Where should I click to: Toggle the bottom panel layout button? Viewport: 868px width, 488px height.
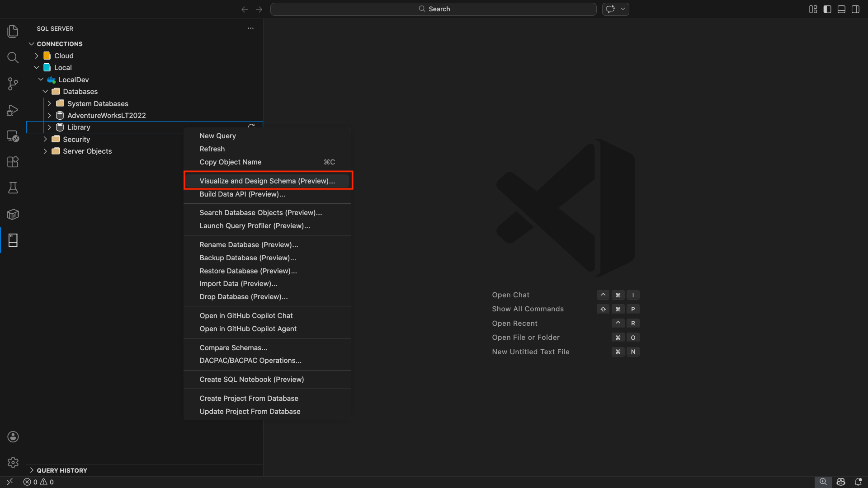coord(841,9)
